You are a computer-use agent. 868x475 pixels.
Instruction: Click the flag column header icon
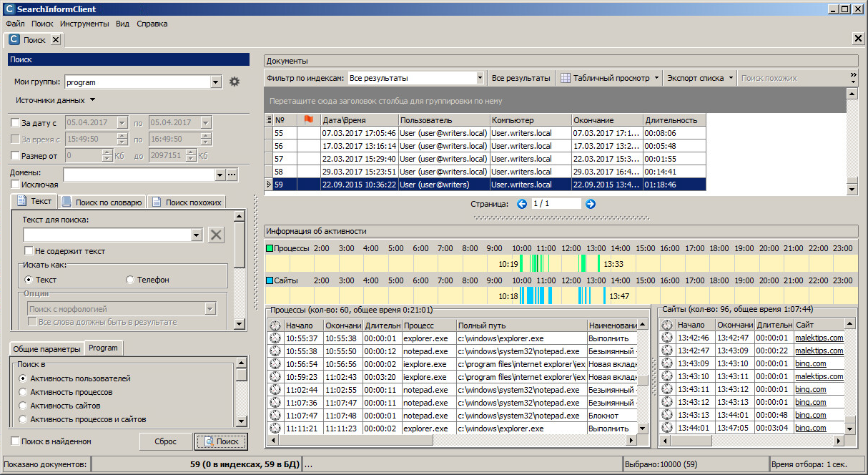pyautogui.click(x=309, y=119)
